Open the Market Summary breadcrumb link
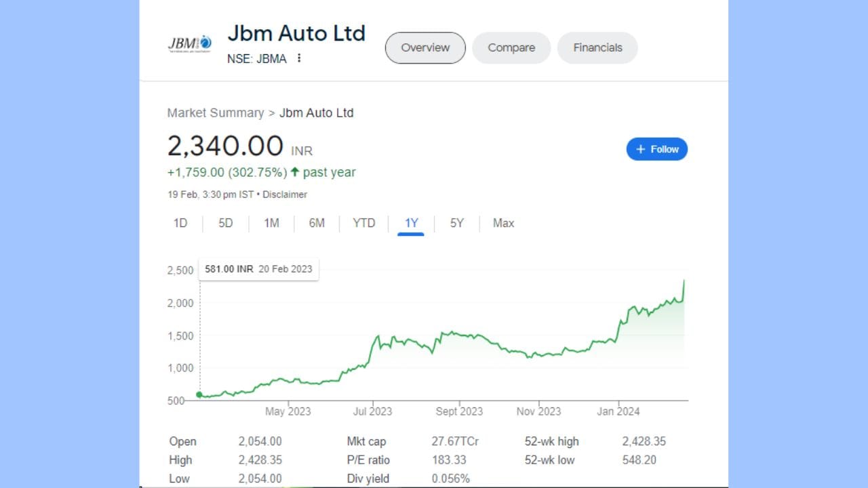Screen dimensions: 868x488 [x=216, y=113]
